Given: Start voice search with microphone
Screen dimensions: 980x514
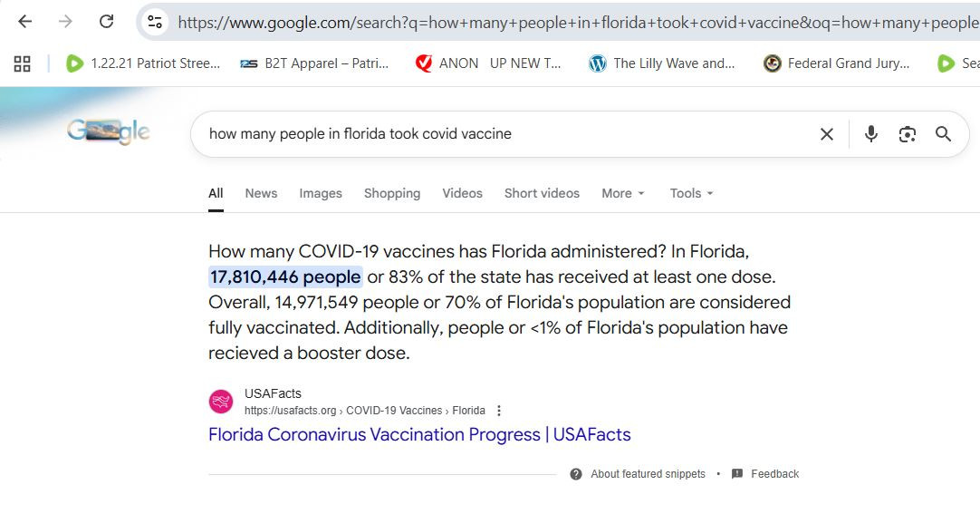Looking at the screenshot, I should tap(870, 134).
